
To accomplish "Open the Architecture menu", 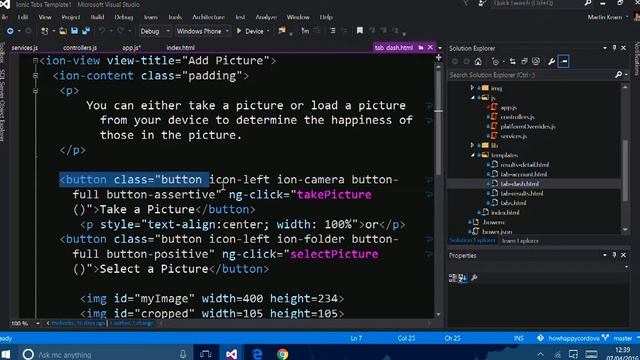I will click(x=208, y=17).
